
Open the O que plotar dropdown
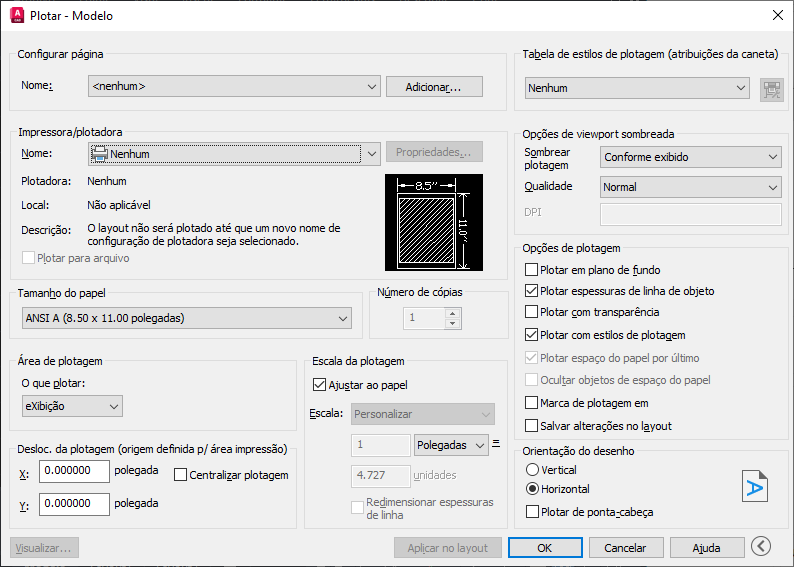click(x=72, y=406)
